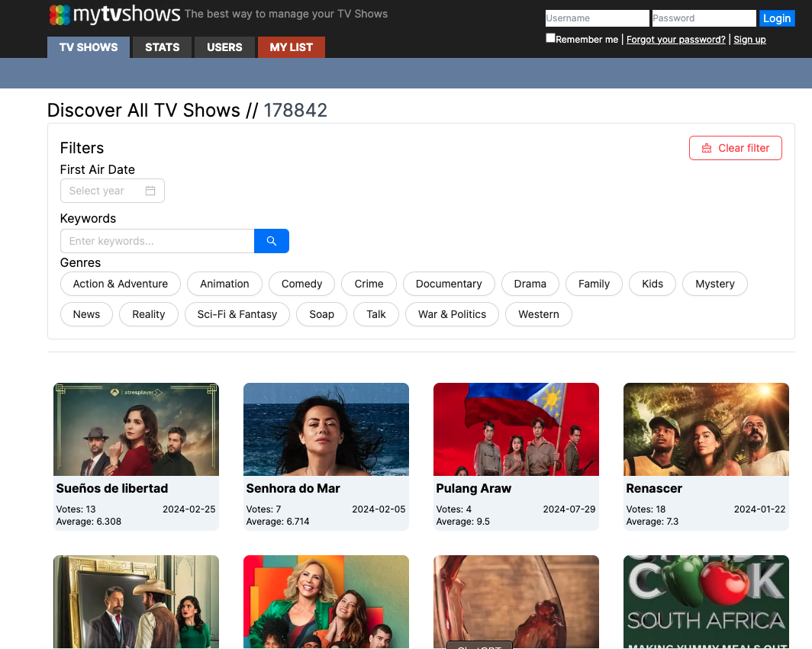
Task: Select the Drama genre chip
Action: [530, 284]
